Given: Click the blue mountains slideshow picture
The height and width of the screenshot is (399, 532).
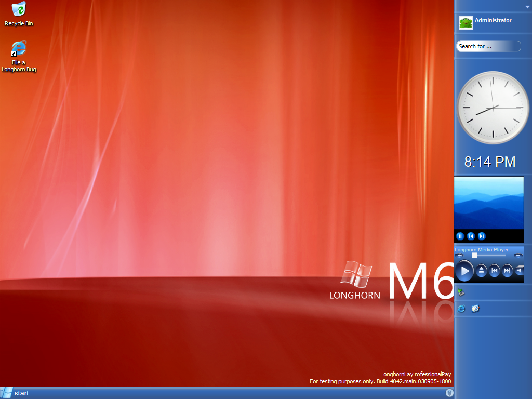Looking at the screenshot, I should coord(488,203).
